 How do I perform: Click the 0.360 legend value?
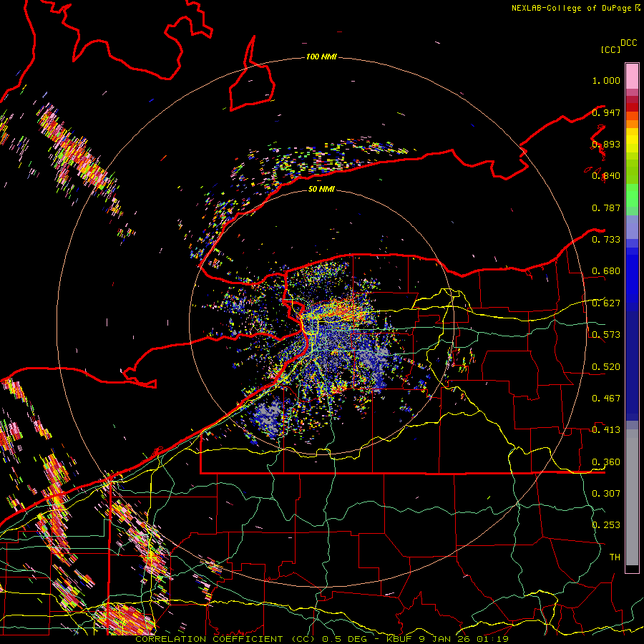(x=606, y=462)
